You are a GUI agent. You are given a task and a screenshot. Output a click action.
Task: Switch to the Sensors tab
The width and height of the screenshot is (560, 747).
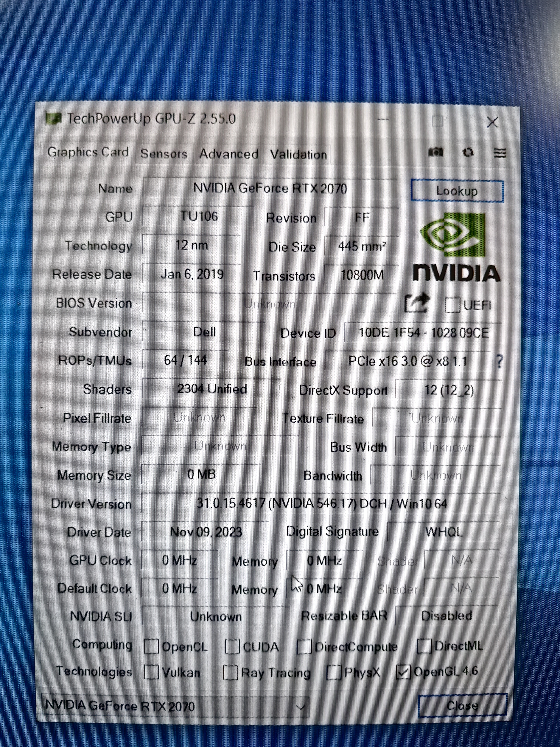[164, 154]
